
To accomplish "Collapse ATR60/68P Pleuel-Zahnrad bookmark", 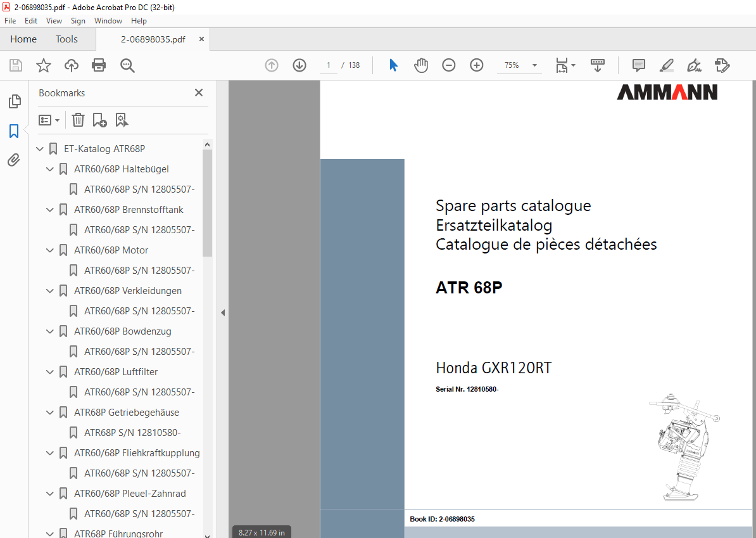I will coord(49,493).
